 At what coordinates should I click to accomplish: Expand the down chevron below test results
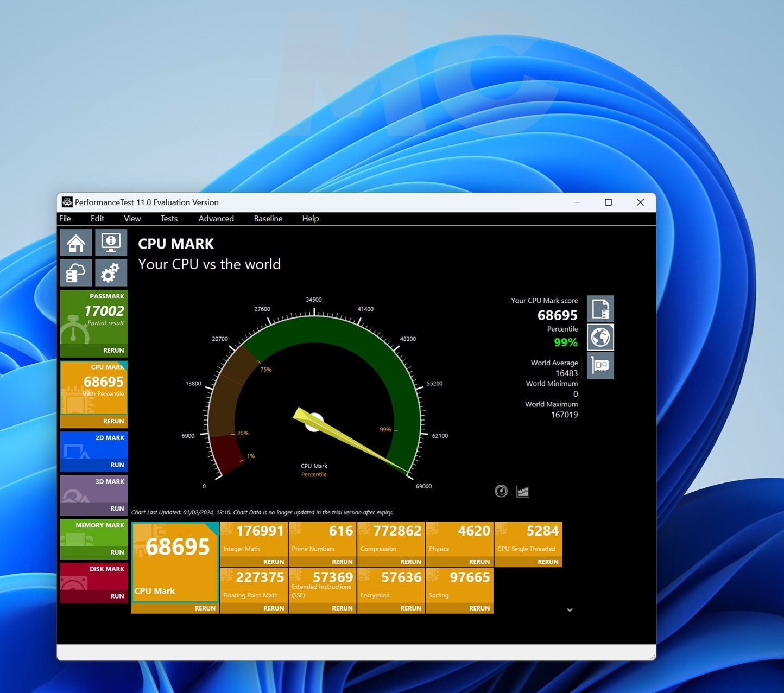tap(570, 610)
